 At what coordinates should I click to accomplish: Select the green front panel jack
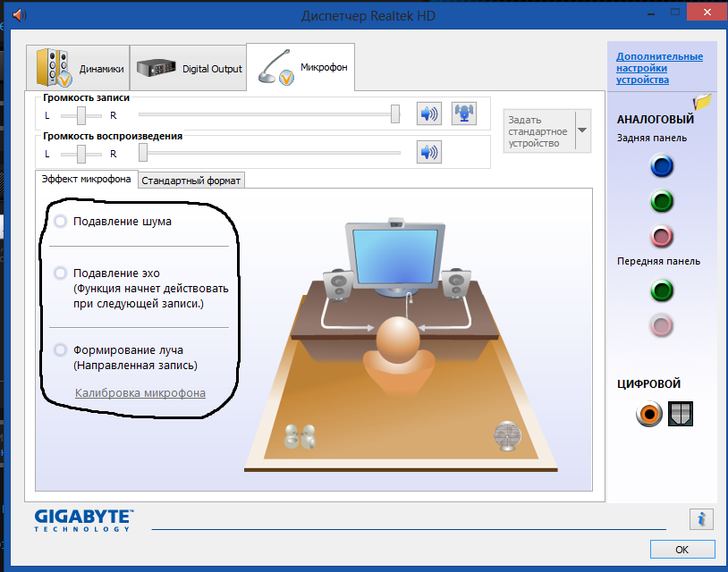point(662,290)
